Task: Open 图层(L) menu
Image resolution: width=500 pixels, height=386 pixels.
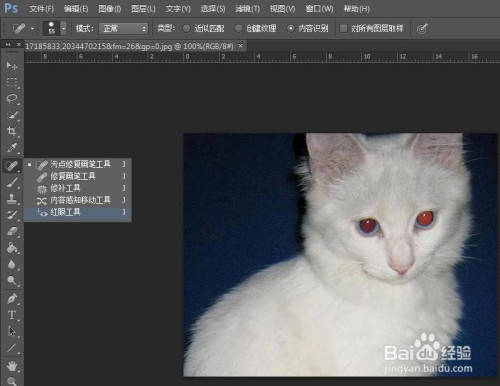Action: (x=143, y=9)
